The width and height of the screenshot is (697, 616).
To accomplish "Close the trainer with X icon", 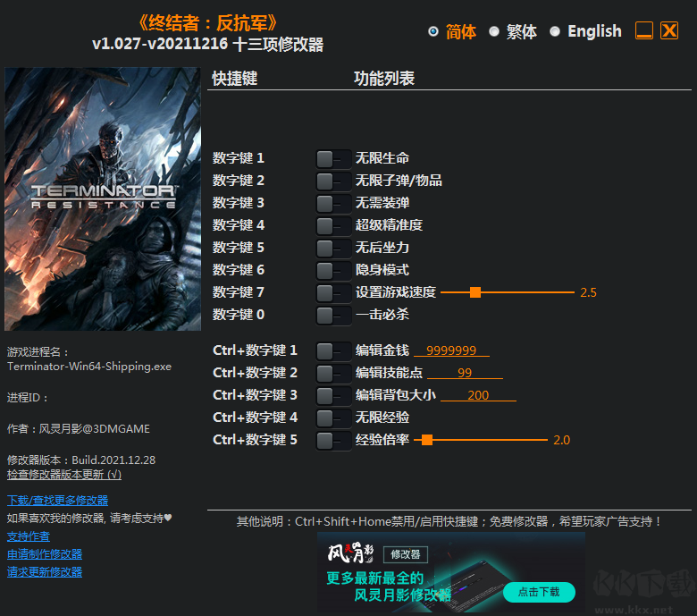I will pyautogui.click(x=669, y=30).
